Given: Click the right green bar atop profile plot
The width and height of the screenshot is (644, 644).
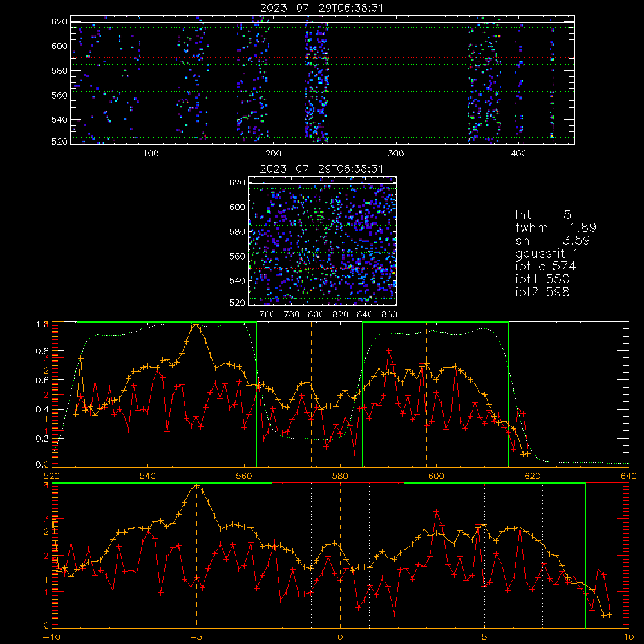Looking at the screenshot, I should 435,323.
